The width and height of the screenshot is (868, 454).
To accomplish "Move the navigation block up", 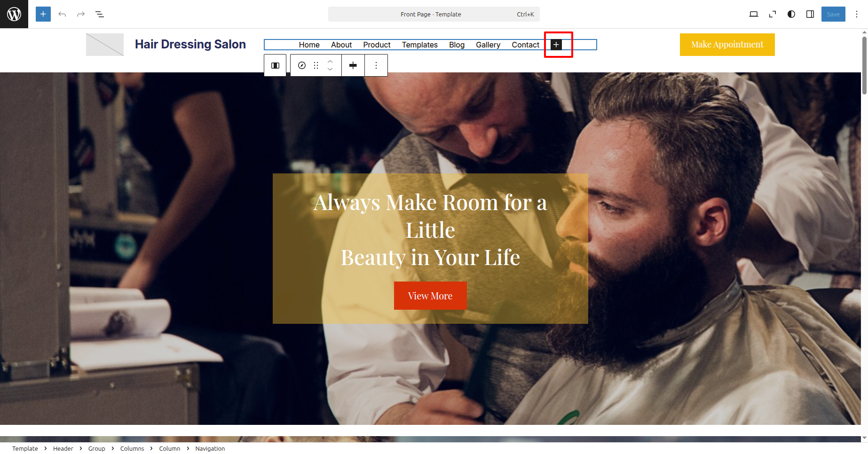I will (330, 61).
